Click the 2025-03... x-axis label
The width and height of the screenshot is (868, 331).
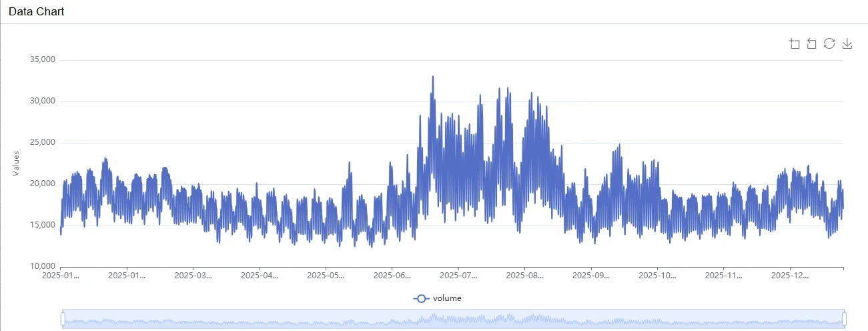pos(193,275)
